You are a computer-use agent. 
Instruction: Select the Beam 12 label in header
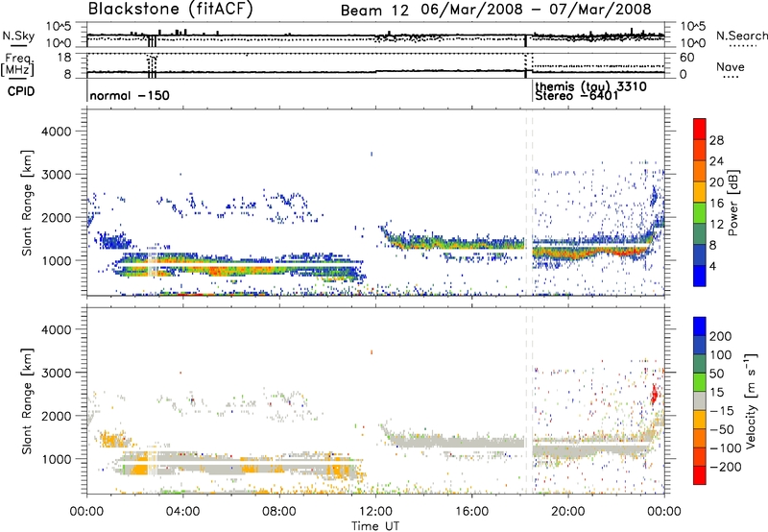pyautogui.click(x=374, y=11)
